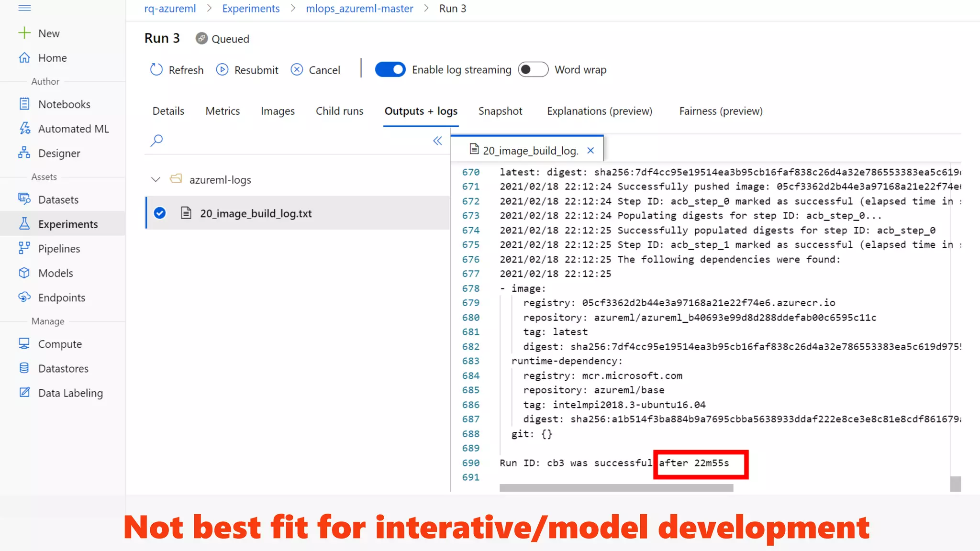The width and height of the screenshot is (980, 551).
Task: Open Notebooks from the sidebar
Action: click(x=64, y=104)
